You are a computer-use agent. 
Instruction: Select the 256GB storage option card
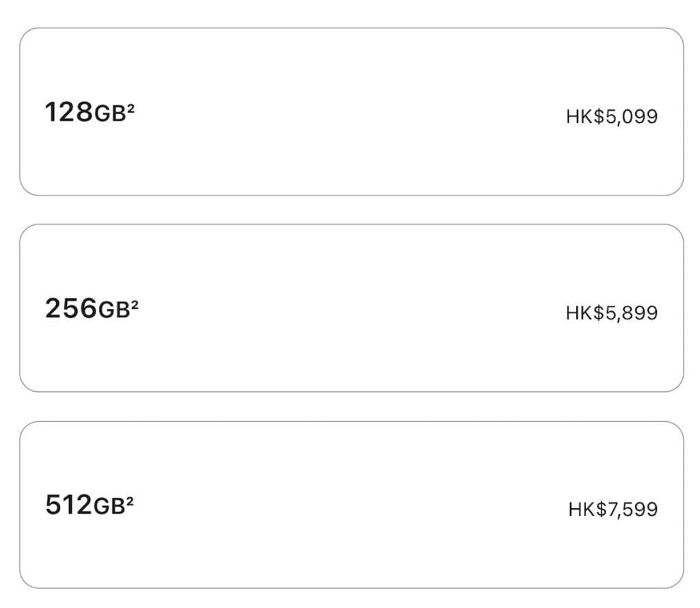point(351,308)
